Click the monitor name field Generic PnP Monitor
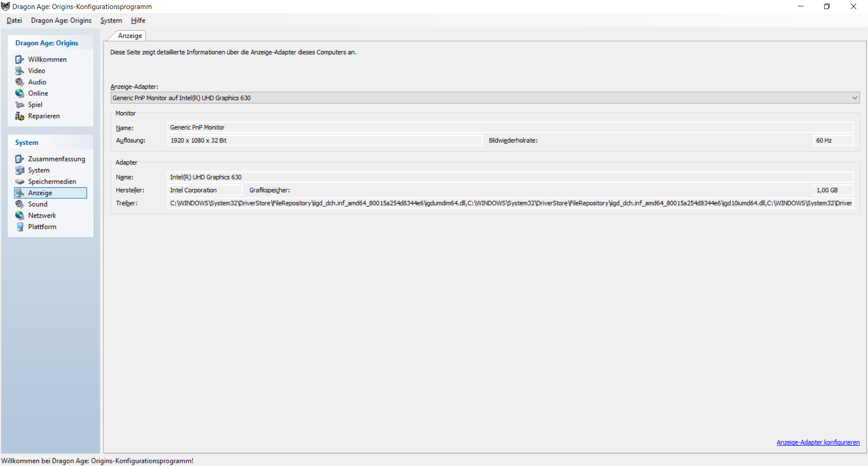 click(x=510, y=128)
